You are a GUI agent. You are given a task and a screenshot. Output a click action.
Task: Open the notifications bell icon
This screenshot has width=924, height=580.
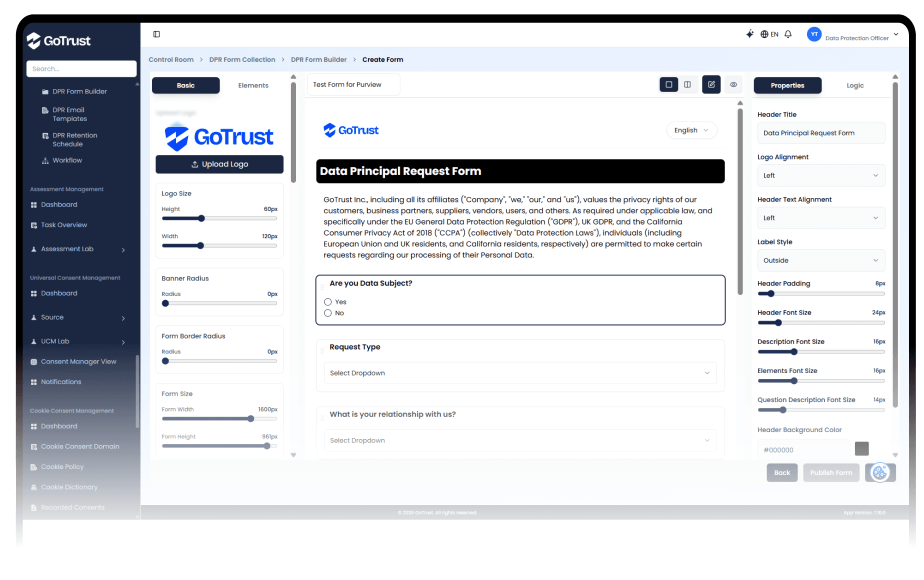tap(788, 34)
